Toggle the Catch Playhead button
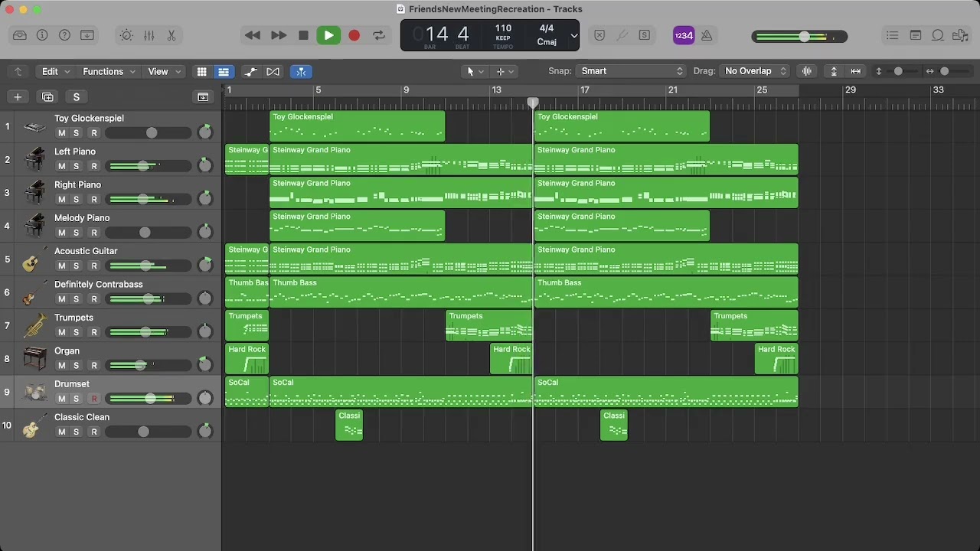This screenshot has height=551, width=980. click(301, 71)
